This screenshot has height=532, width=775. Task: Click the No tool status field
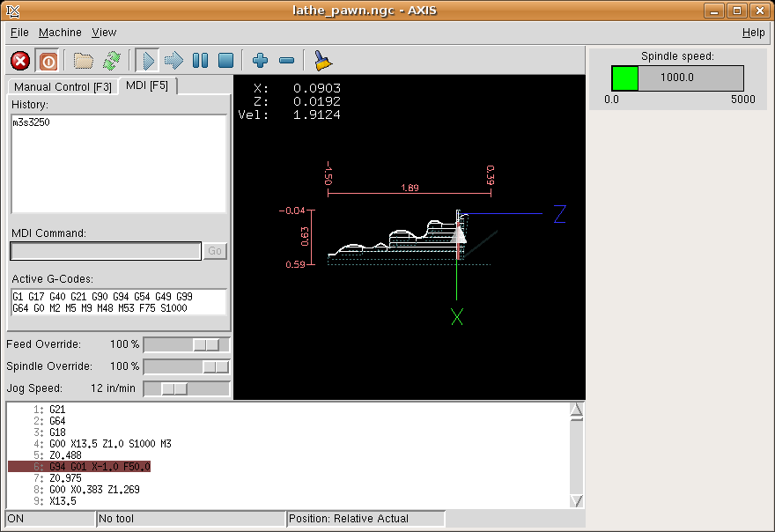pos(191,519)
